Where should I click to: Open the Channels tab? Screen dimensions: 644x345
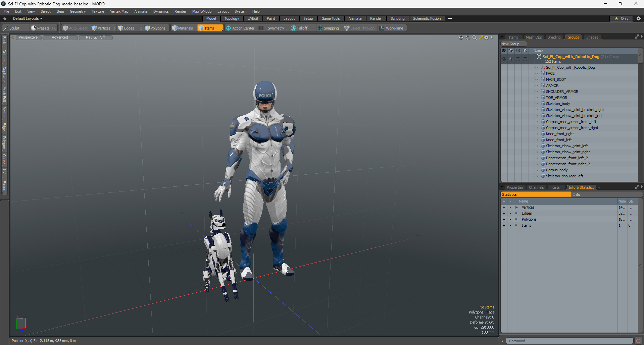pyautogui.click(x=536, y=187)
